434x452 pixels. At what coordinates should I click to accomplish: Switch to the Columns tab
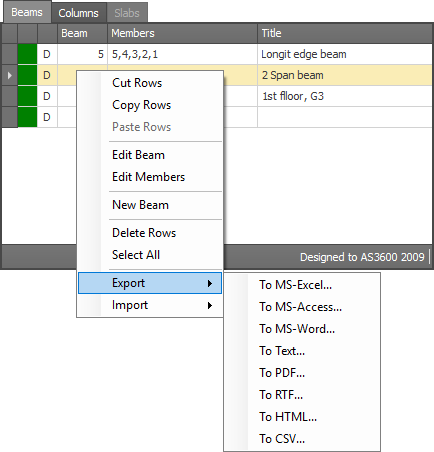coord(79,13)
